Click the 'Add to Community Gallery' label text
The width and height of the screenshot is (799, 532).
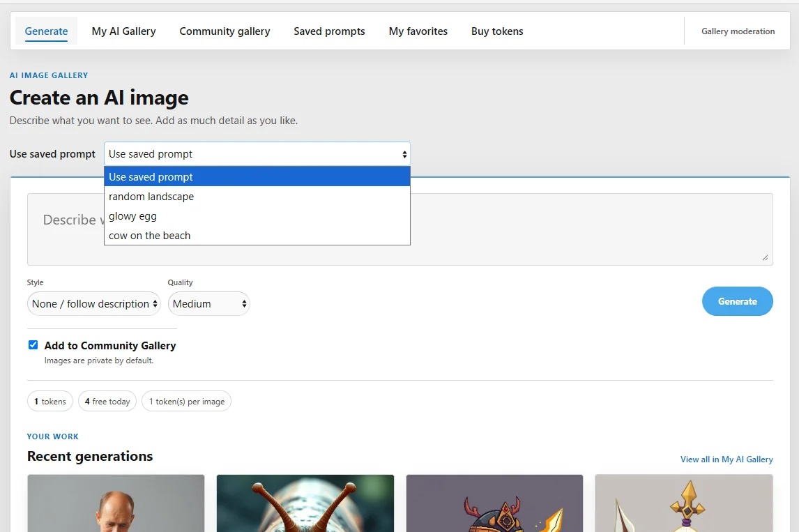coord(110,346)
